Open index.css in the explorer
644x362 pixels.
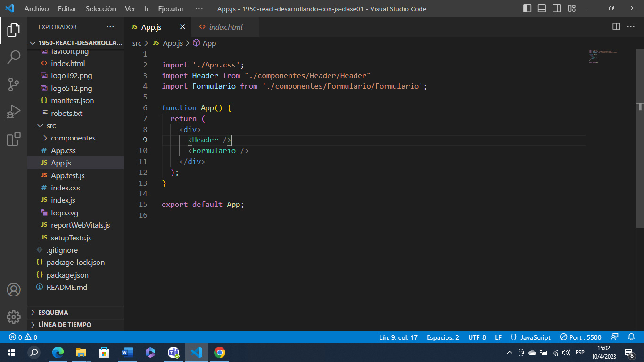coord(75,188)
